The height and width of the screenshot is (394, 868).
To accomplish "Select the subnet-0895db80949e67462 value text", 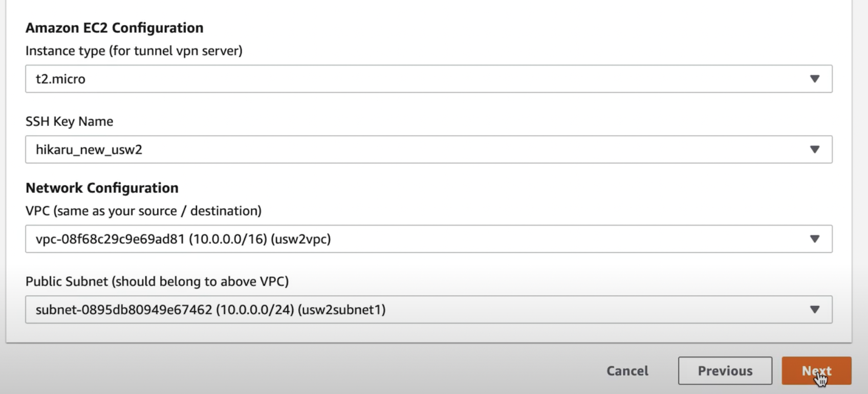I will (x=124, y=310).
